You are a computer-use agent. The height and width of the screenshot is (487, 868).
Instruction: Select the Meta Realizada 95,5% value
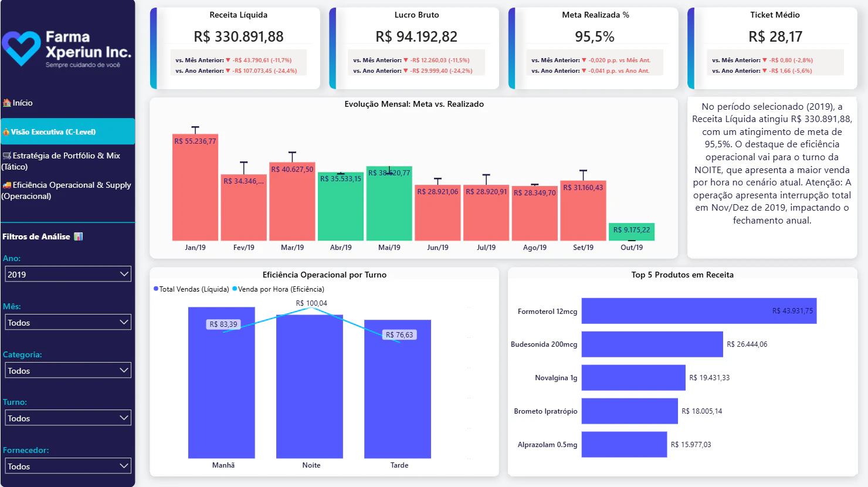(x=595, y=36)
